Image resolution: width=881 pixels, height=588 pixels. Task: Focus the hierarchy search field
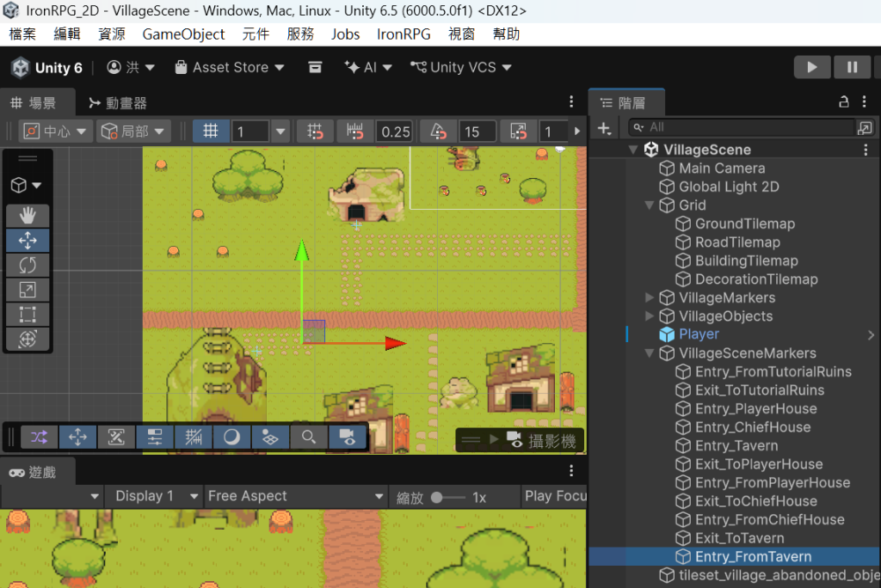click(x=742, y=127)
